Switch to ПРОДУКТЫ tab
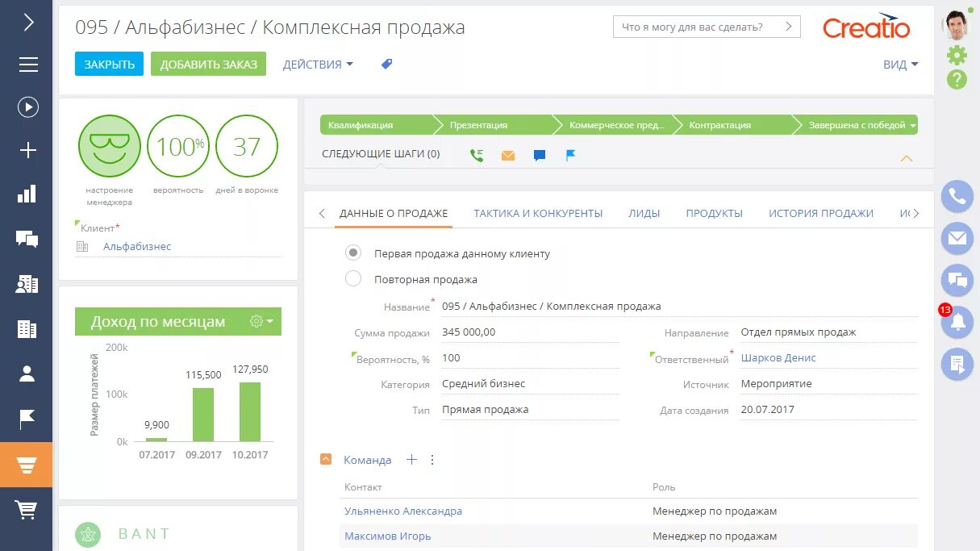 point(715,214)
